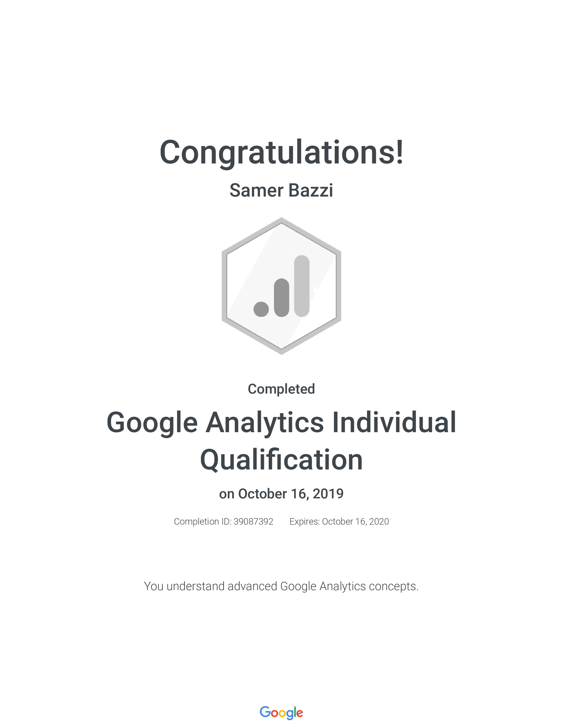Click the word Individual in the title
The width and height of the screenshot is (563, 728).
394,423
